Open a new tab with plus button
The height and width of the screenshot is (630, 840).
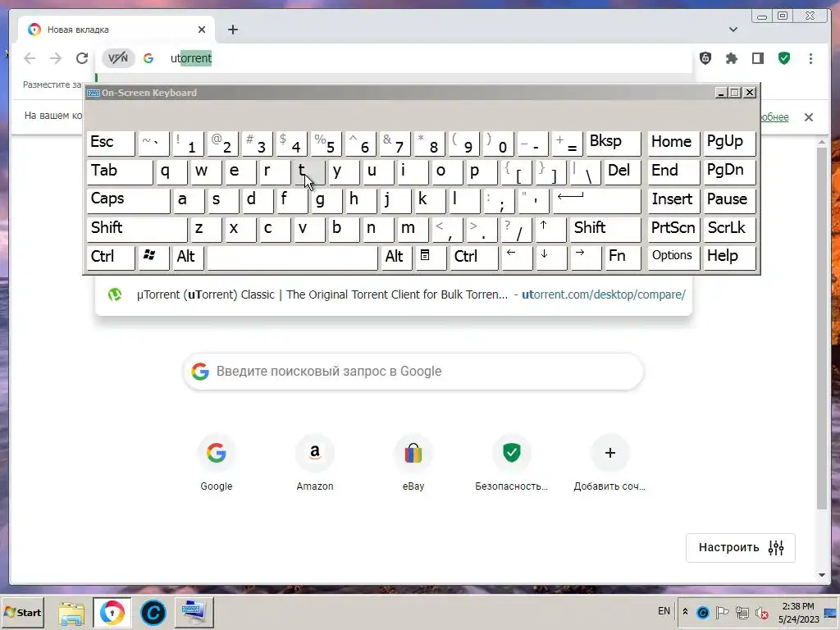pos(232,30)
